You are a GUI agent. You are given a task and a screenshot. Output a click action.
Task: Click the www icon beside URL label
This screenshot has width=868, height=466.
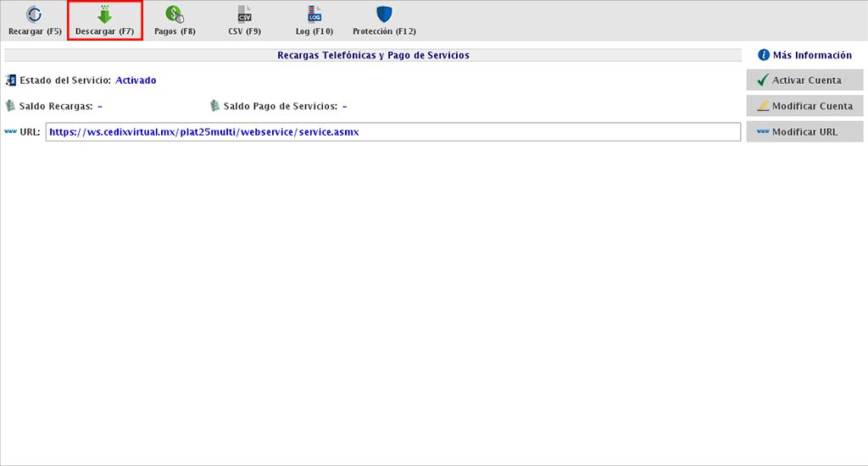pos(10,131)
